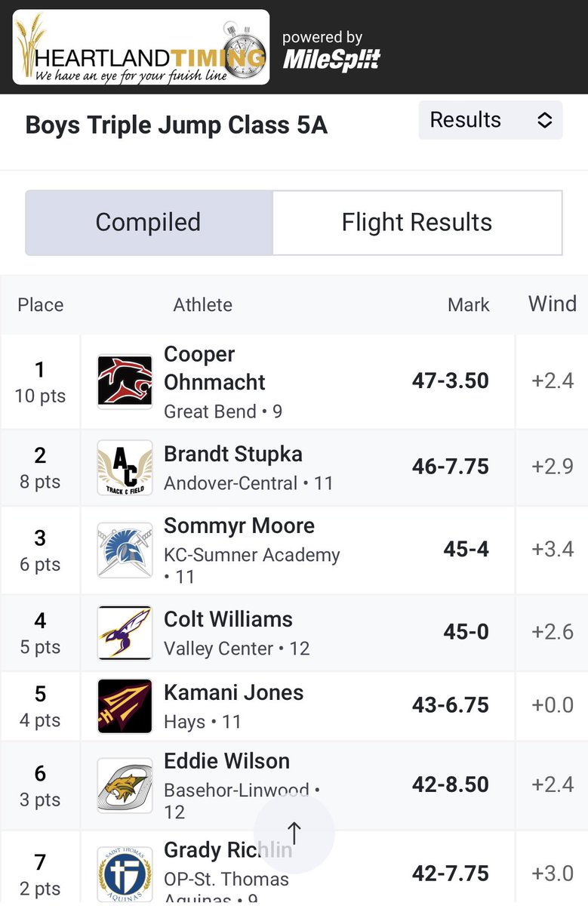The height and width of the screenshot is (906, 588).
Task: Open the MileSplit logo link
Action: (x=331, y=51)
